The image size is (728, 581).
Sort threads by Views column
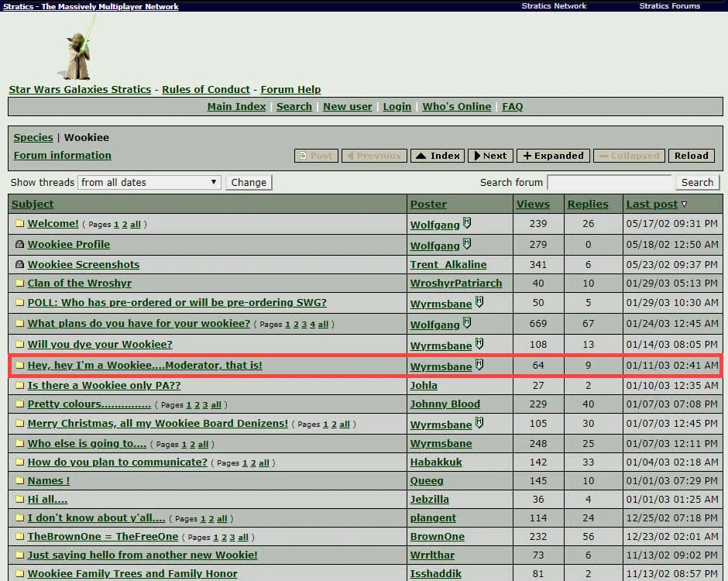point(533,204)
